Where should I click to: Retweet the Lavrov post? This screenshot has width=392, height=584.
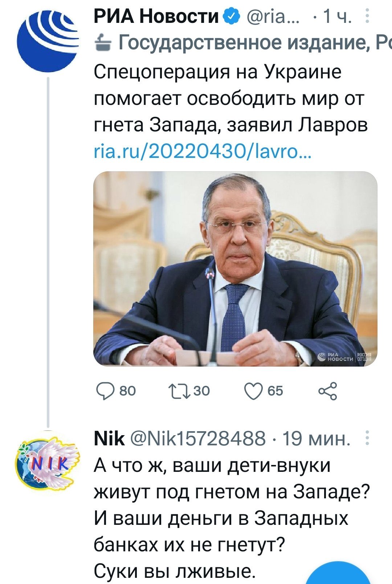click(179, 391)
